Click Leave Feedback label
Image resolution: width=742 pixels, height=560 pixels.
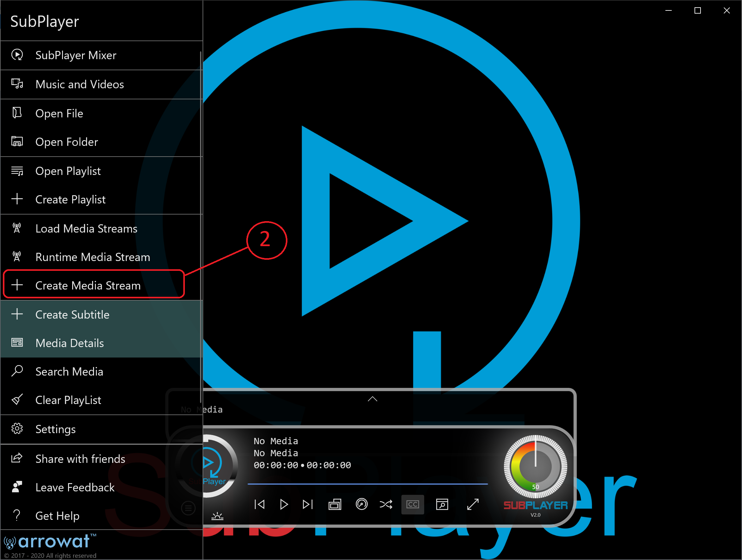pyautogui.click(x=75, y=487)
